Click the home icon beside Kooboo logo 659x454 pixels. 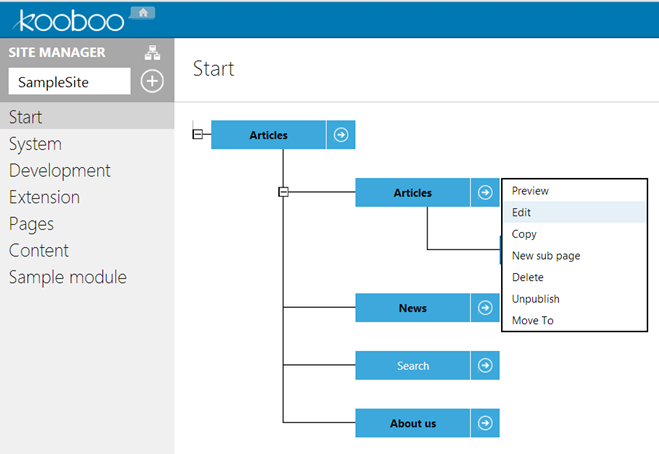pyautogui.click(x=143, y=13)
